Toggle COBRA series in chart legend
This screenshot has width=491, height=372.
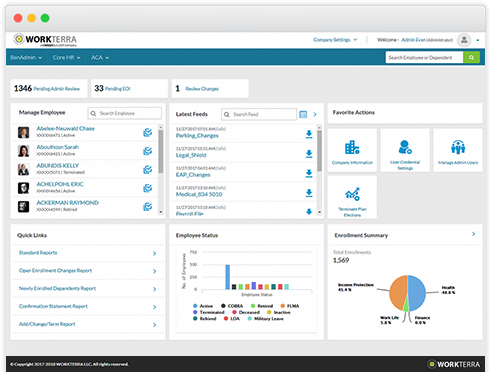232,306
